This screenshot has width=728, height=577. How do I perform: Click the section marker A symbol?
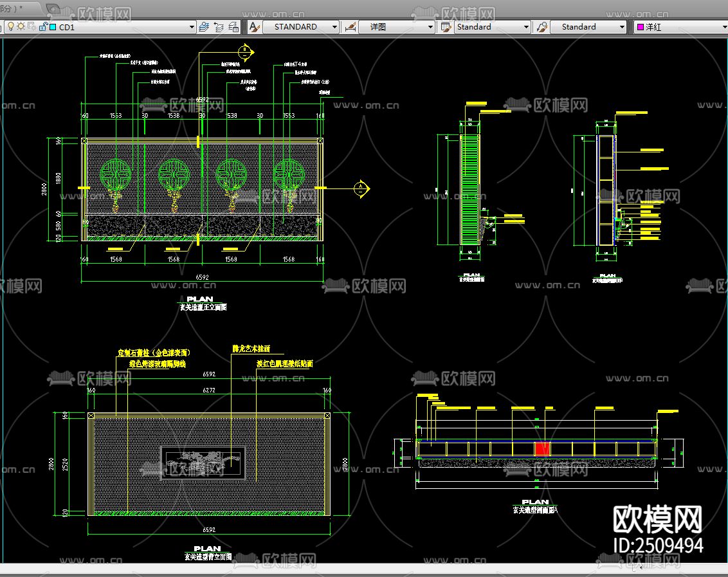coord(361,188)
